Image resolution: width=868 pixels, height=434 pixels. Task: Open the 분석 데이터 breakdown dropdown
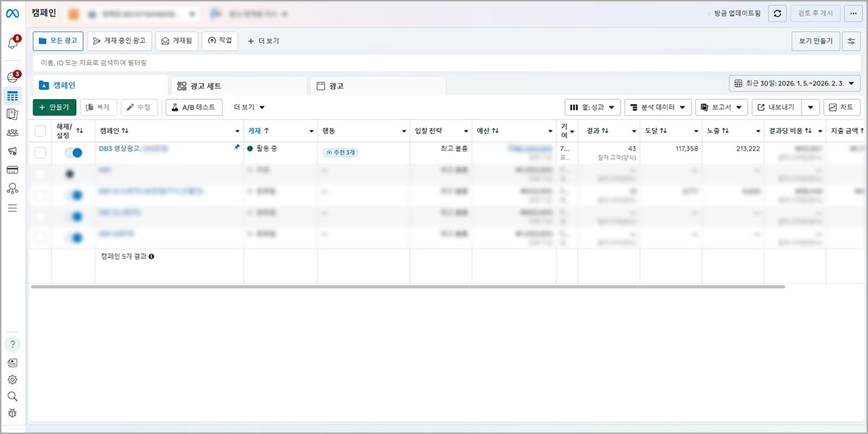[658, 107]
